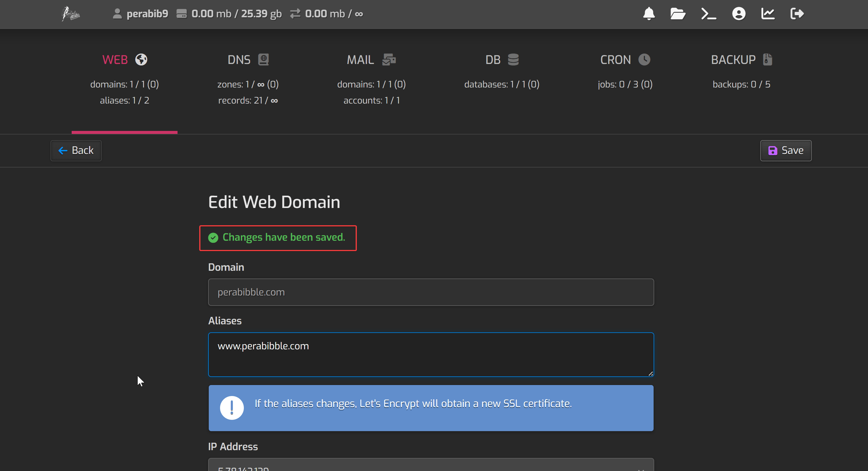
Task: Click the Back button
Action: pyautogui.click(x=76, y=150)
